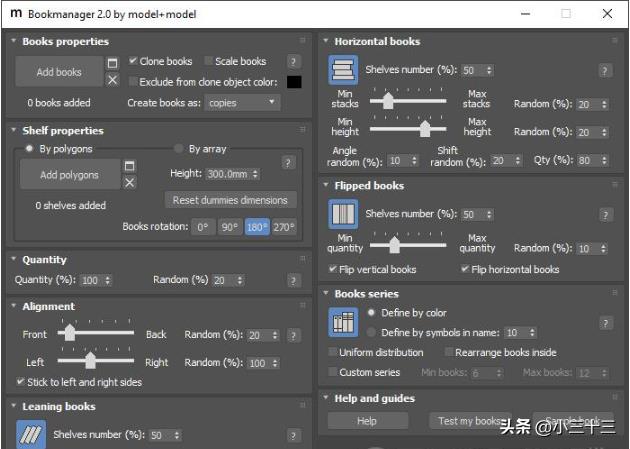
Task: Click the Flipped books icon
Action: 343,214
